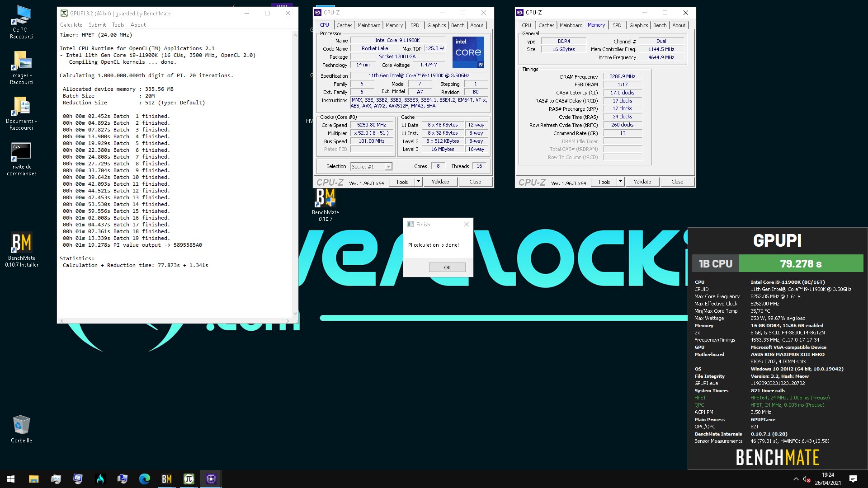Switch to Bench tab in left CPU-Z
This screenshot has width=868, height=488.
click(458, 25)
